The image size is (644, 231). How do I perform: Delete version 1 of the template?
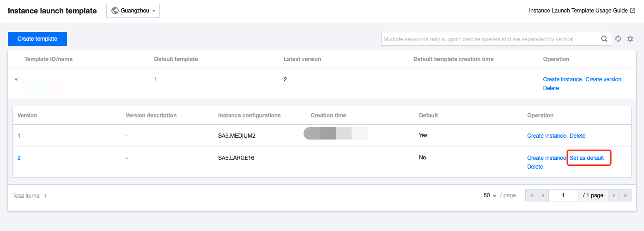577,136
